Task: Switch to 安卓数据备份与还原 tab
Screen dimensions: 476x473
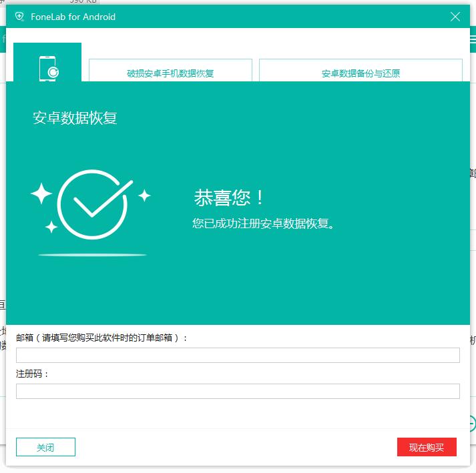Action: coord(361,70)
